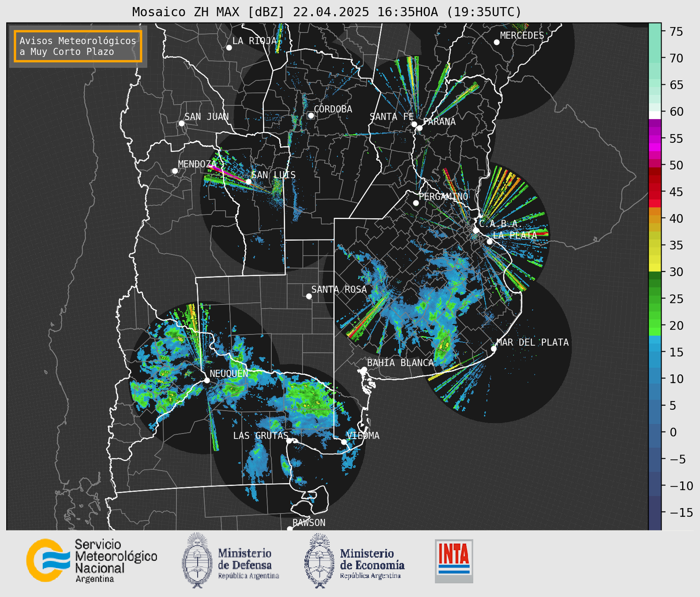The height and width of the screenshot is (597, 700).
Task: Select the MENDOZA city marker
Action: coord(175,171)
